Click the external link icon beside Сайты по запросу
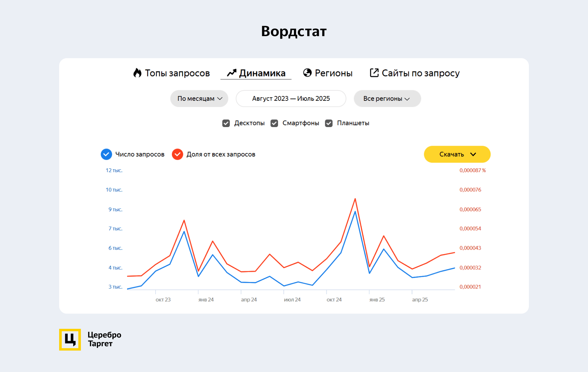The image size is (588, 372). pos(374,73)
